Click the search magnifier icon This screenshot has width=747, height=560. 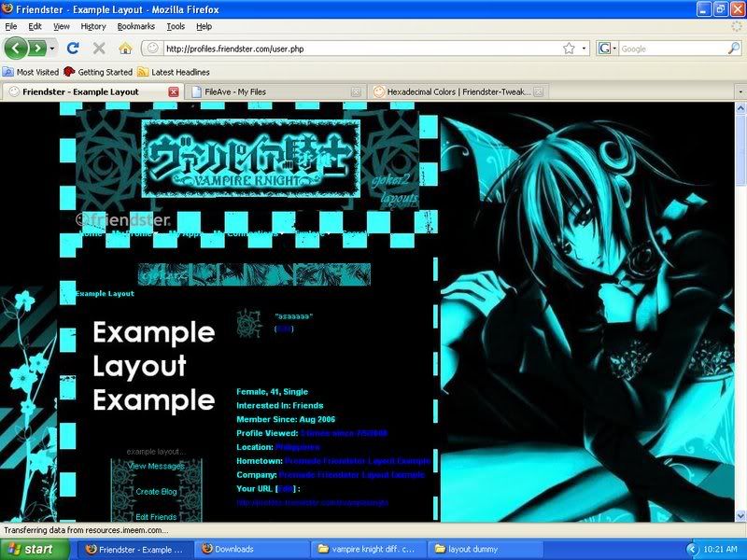(736, 48)
